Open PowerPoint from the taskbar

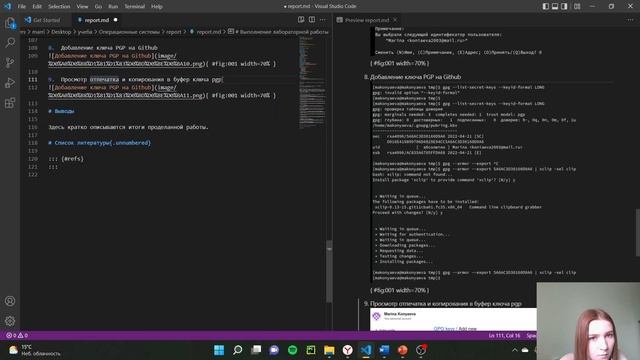(x=403, y=350)
